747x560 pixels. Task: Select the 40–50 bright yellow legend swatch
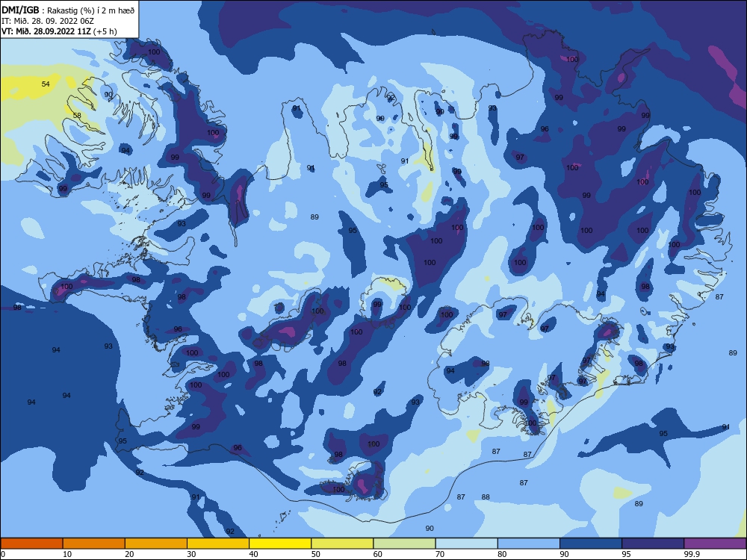280,544
